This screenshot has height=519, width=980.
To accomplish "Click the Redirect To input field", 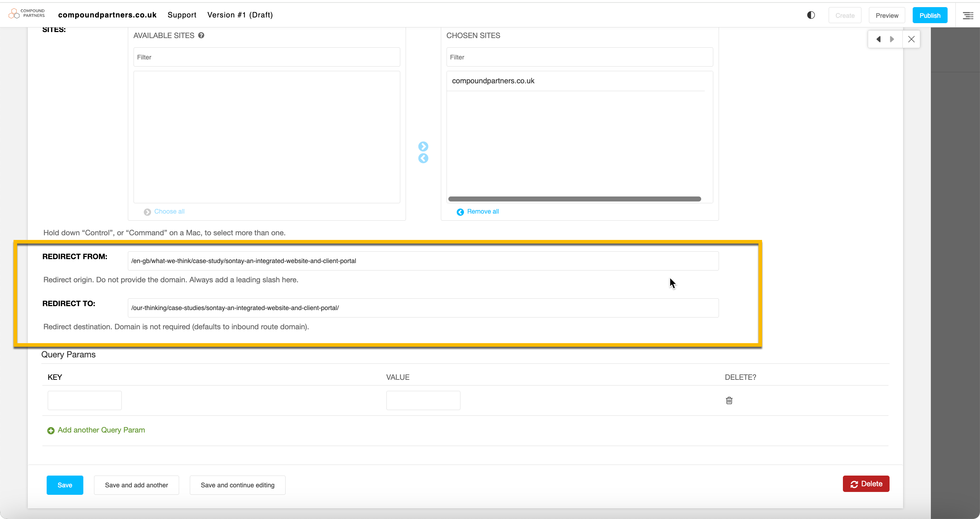I will (x=423, y=308).
